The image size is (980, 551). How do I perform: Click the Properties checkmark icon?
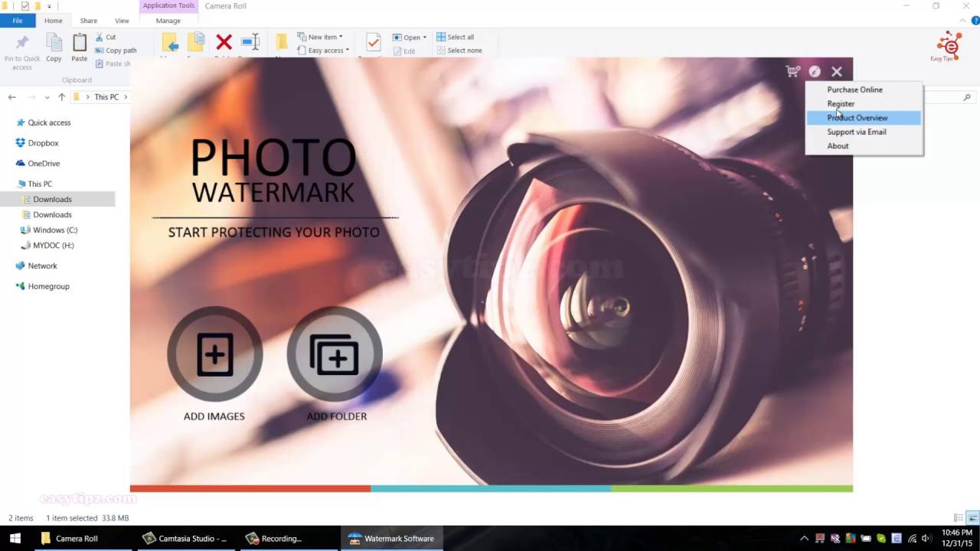[373, 43]
